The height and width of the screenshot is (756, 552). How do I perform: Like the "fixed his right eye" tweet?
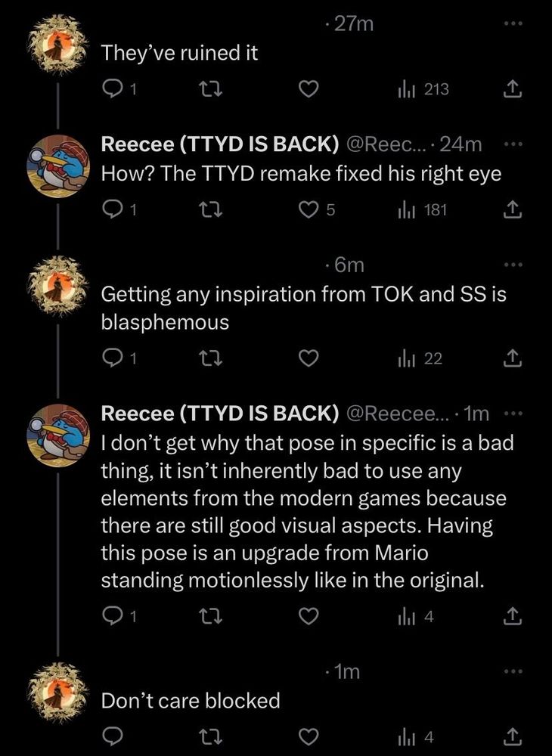coord(306,210)
